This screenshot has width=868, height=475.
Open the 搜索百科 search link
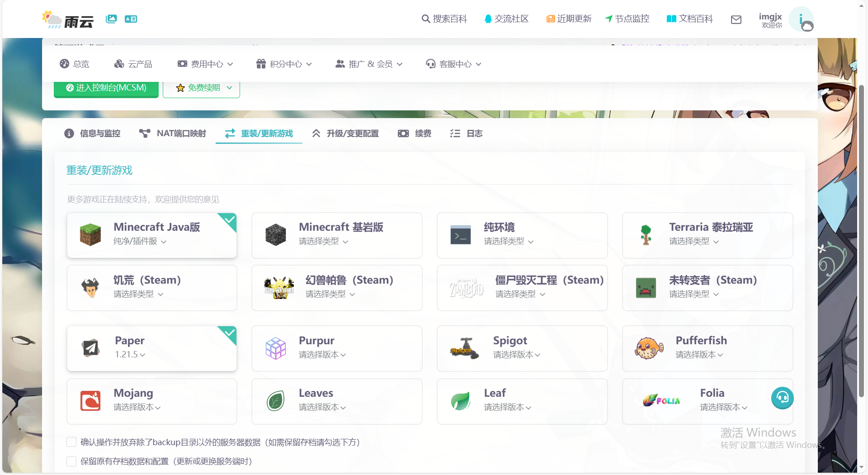444,19
